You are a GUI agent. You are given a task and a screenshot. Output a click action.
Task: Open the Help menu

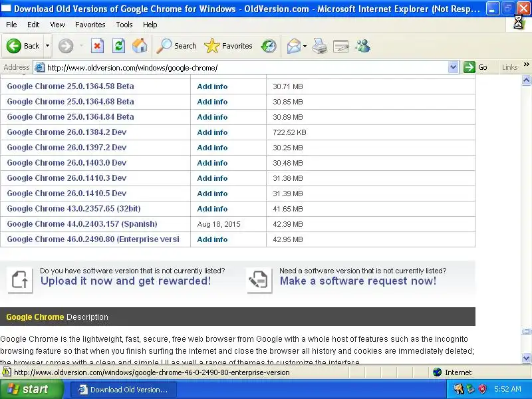coord(150,25)
